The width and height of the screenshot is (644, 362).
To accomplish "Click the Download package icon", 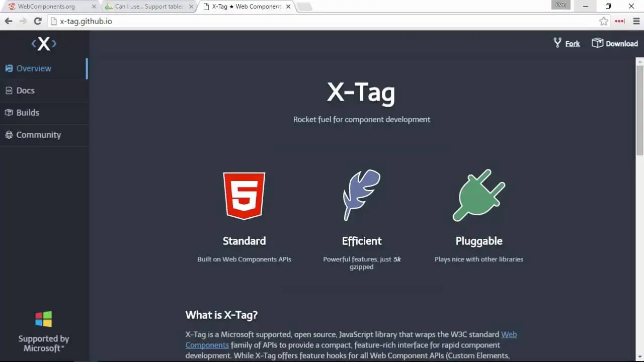I will [597, 43].
